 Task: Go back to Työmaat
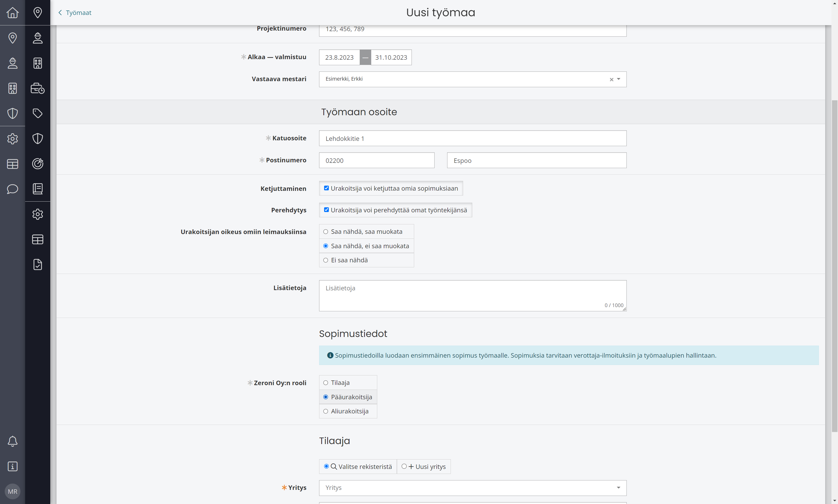coord(75,13)
